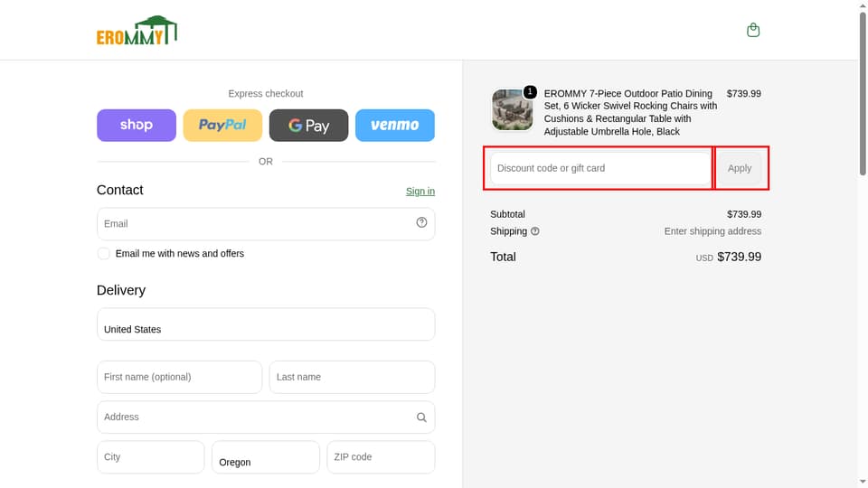The width and height of the screenshot is (868, 488).
Task: Pay with Shop Pay express button
Action: click(x=137, y=125)
